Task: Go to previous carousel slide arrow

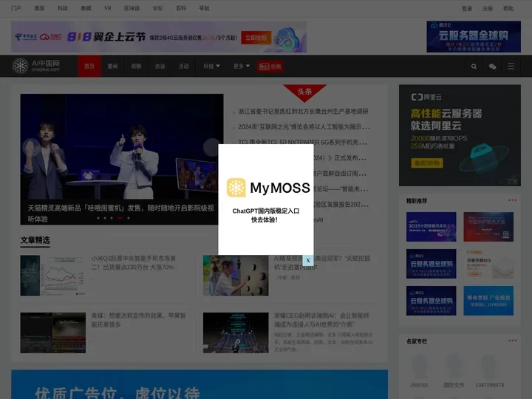Action: point(30,147)
